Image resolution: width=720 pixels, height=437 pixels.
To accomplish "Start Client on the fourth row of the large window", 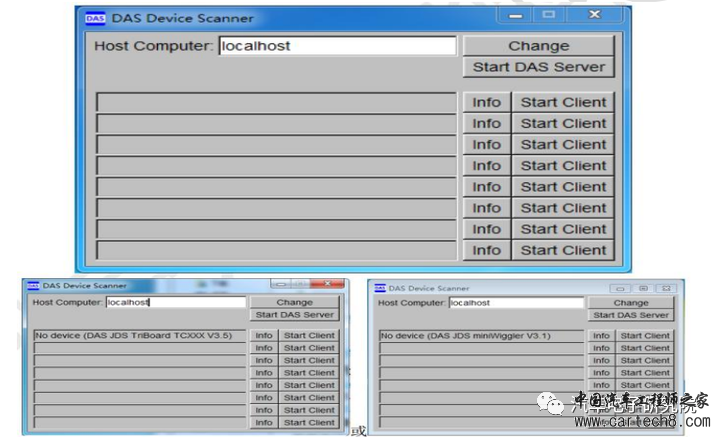I will coord(563,166).
